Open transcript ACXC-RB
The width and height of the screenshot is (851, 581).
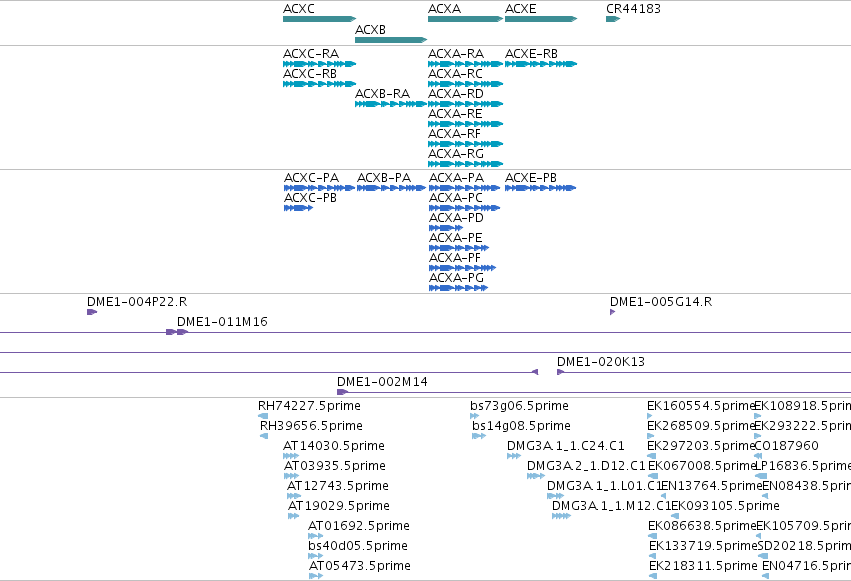319,84
